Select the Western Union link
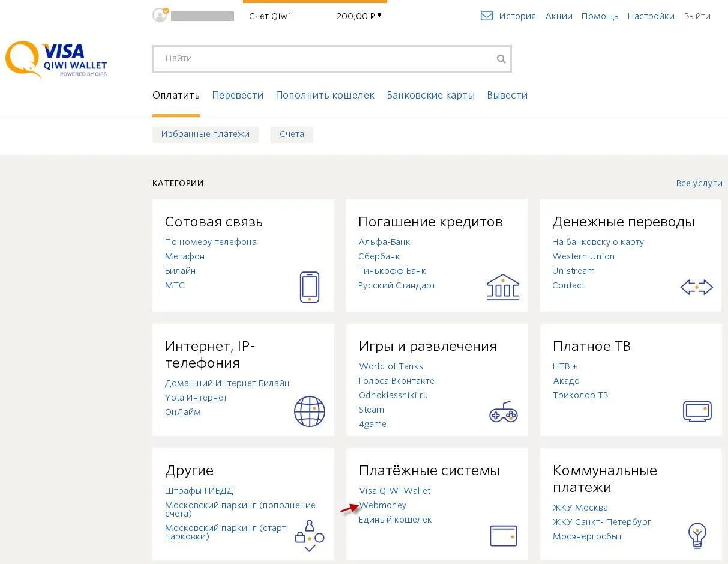This screenshot has height=564, width=728. coord(583,256)
